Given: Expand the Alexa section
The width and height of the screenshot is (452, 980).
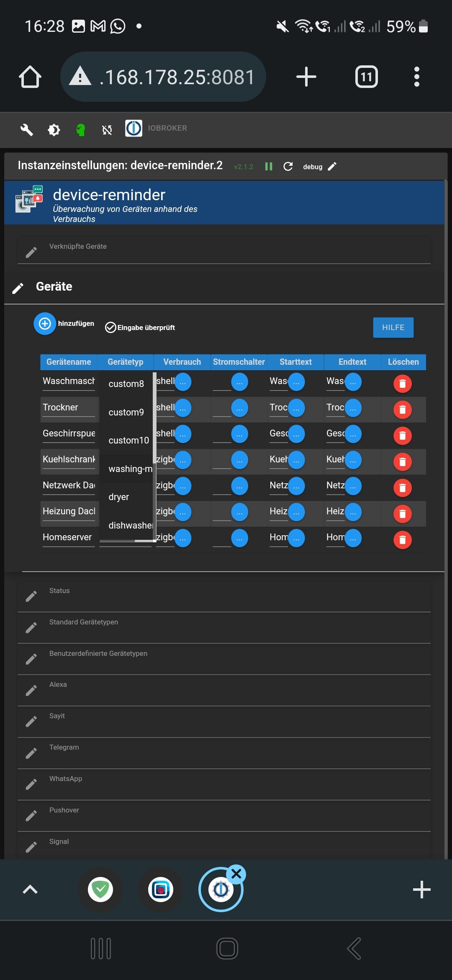Looking at the screenshot, I should tap(224, 690).
